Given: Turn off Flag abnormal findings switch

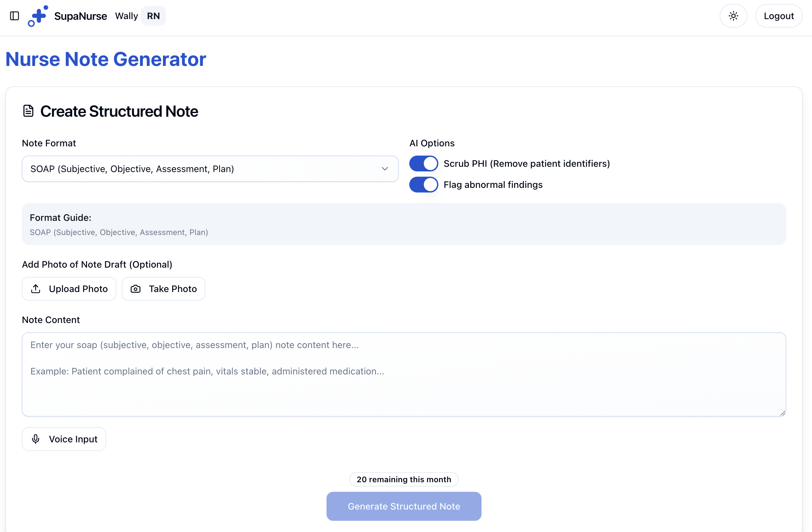Looking at the screenshot, I should (423, 185).
